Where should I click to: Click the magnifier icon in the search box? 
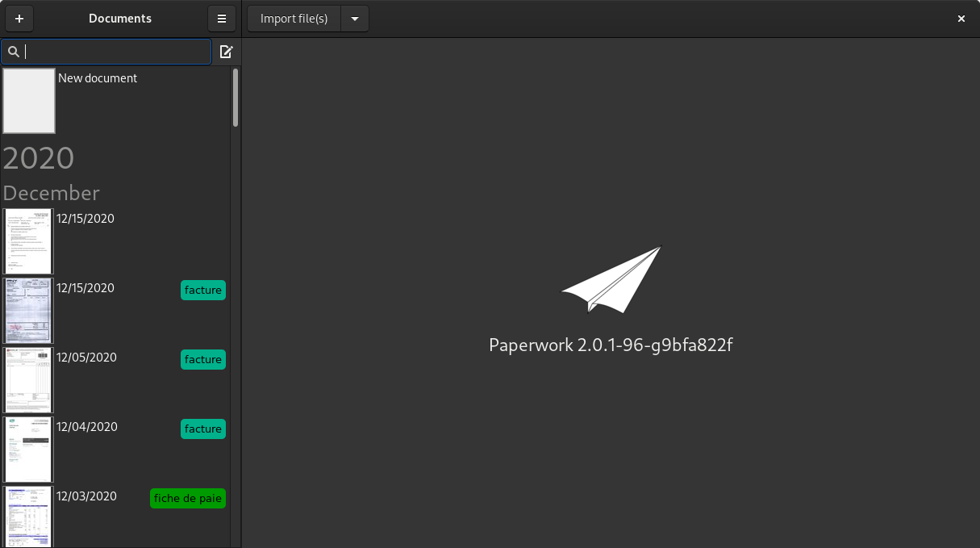14,52
